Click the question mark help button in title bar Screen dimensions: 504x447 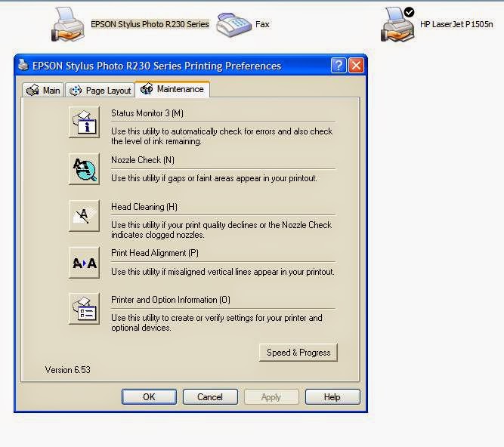[x=339, y=66]
